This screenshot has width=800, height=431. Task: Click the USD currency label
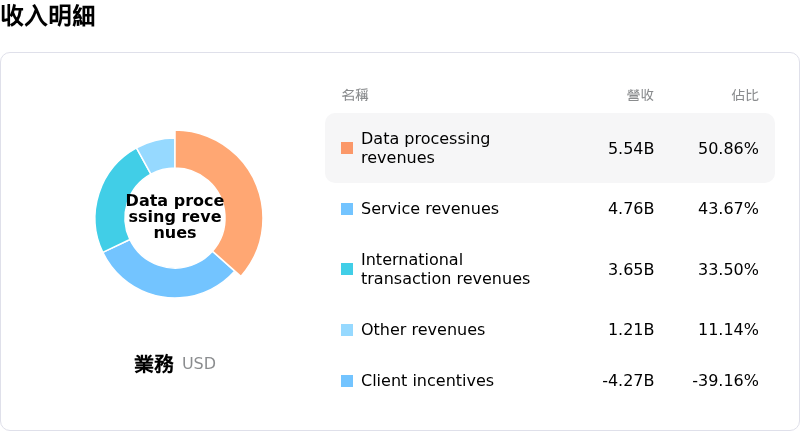click(198, 364)
